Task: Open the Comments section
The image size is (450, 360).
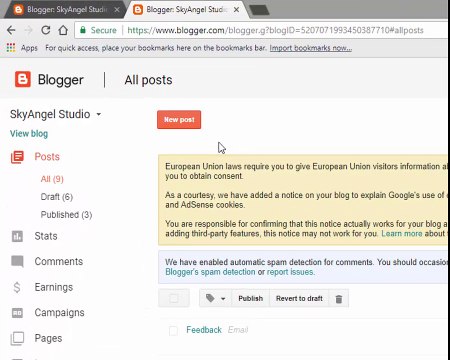Action: pos(59,261)
